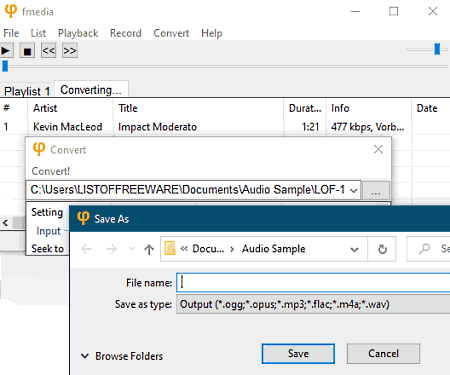Viewport: 450px width, 375px height.
Task: Skip to next track with >> button
Action: tap(70, 51)
